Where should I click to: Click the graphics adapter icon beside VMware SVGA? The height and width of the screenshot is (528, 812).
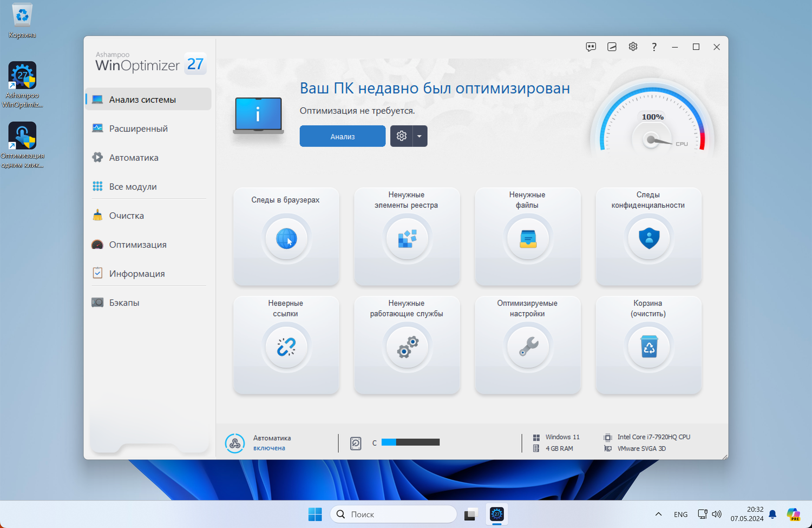608,448
